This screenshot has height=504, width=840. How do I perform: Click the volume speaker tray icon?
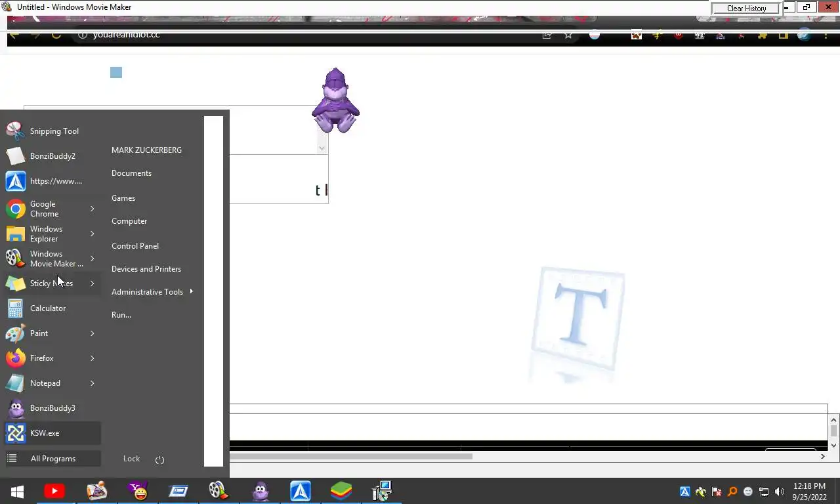click(780, 492)
